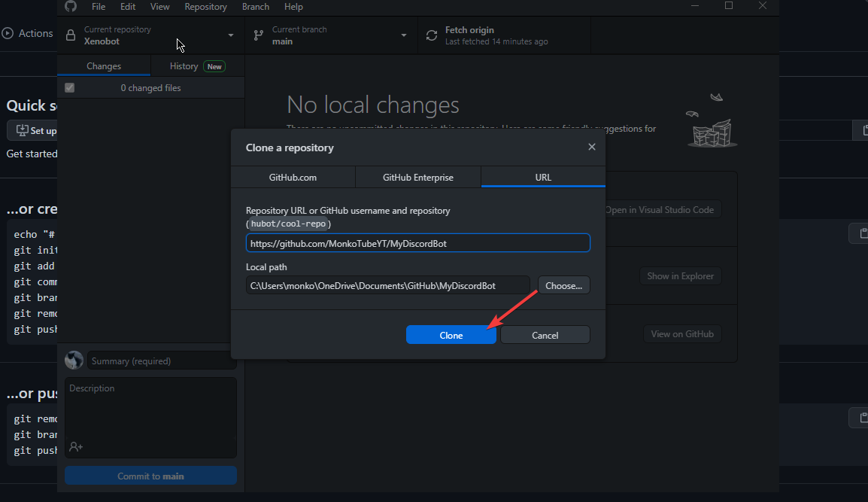The width and height of the screenshot is (868, 502).
Task: Click the lock icon beside Current repository
Action: pos(71,35)
